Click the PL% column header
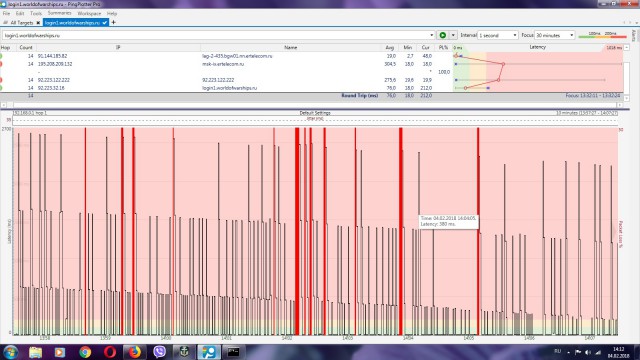This screenshot has width=640, height=360. 443,48
